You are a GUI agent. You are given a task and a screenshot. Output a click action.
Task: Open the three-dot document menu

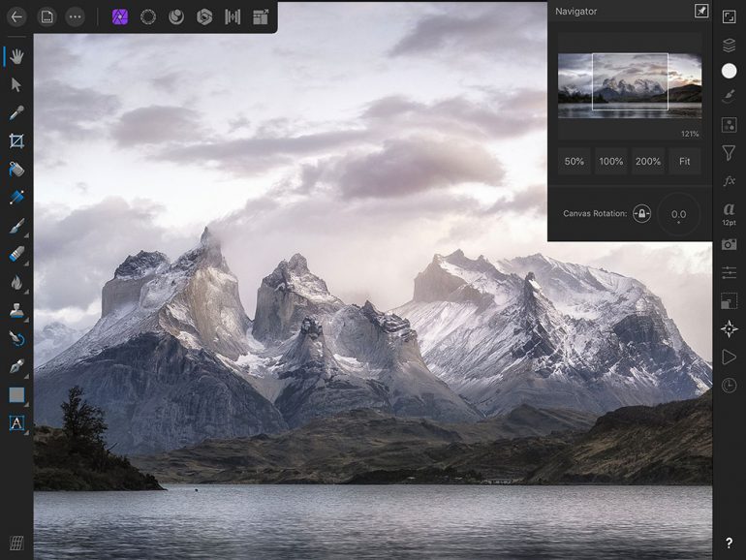point(75,16)
